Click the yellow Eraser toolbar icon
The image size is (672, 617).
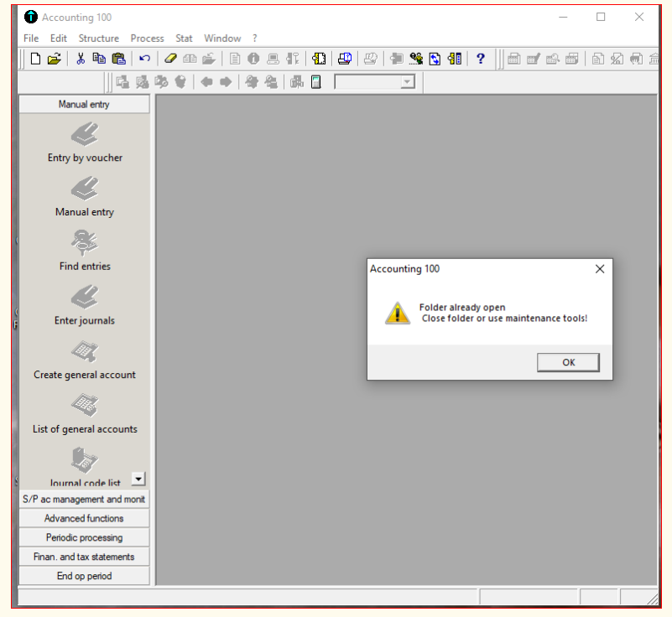pyautogui.click(x=170, y=59)
